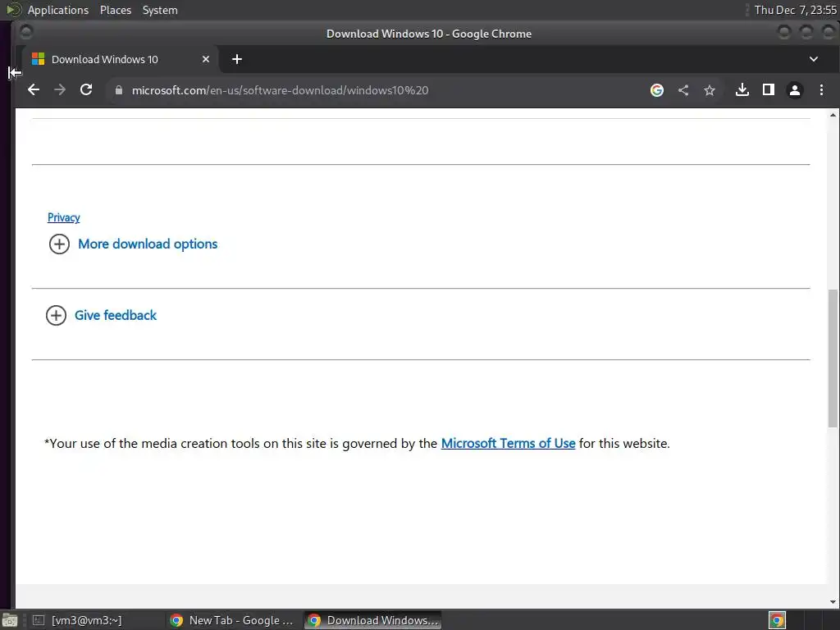The height and width of the screenshot is (630, 840).
Task: Open the Applications menu
Action: pos(58,10)
